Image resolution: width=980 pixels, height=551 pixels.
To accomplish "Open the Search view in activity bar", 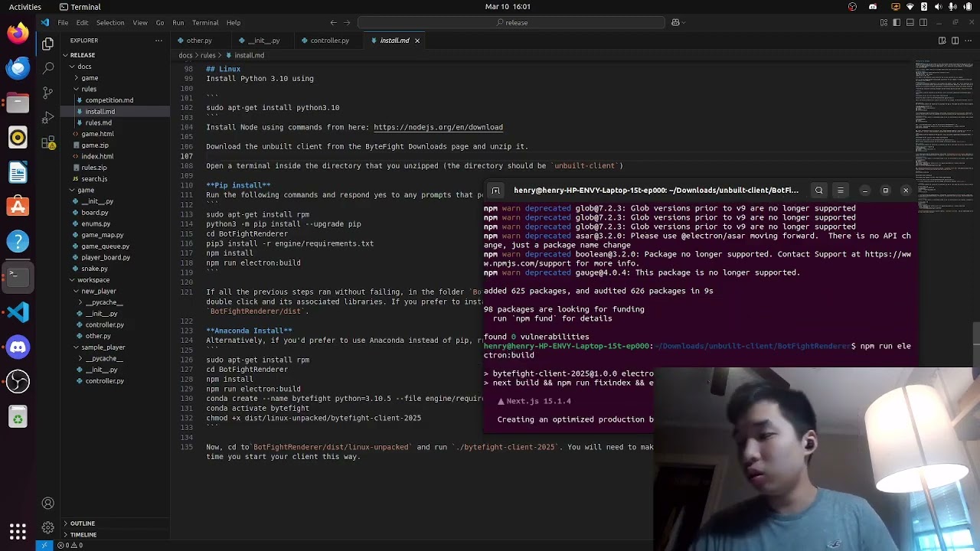I will coord(47,68).
